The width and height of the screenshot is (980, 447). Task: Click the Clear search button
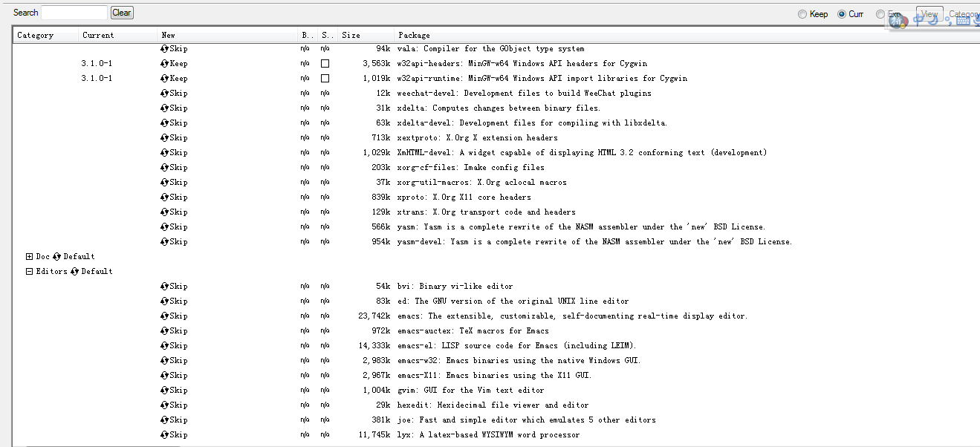tap(122, 13)
